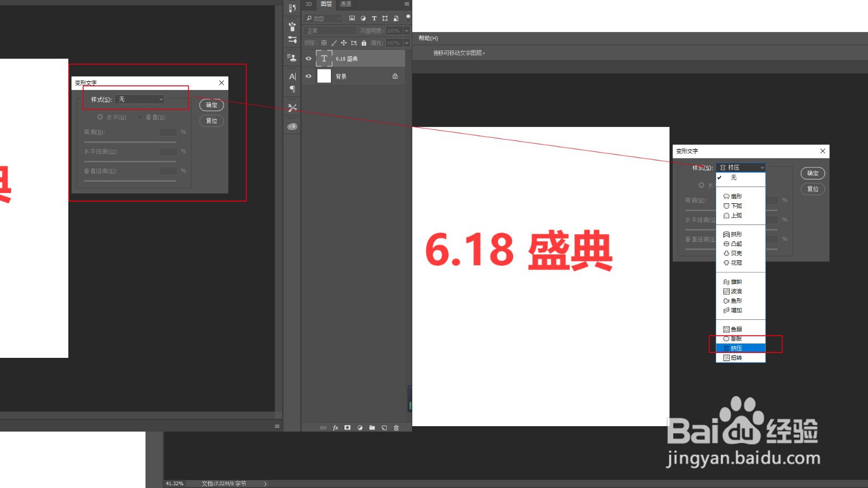Click Create new layer icon in Layers panel

pos(384,428)
